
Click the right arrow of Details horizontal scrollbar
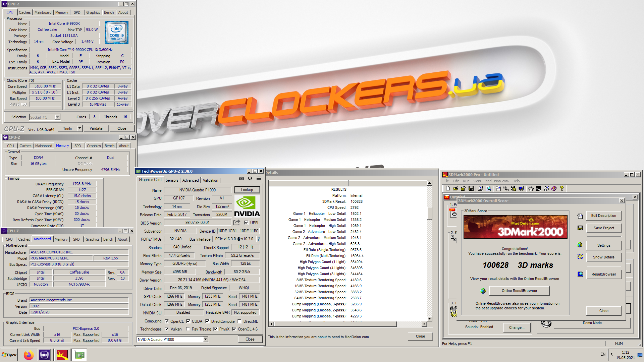pyautogui.click(x=424, y=324)
